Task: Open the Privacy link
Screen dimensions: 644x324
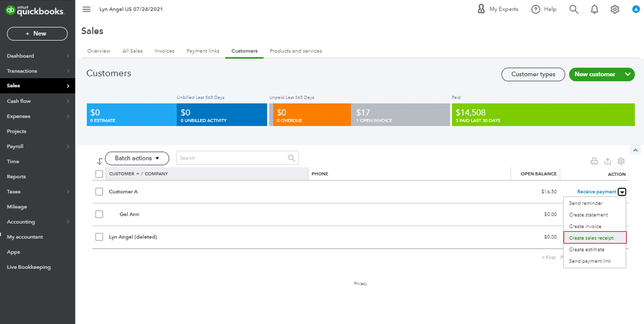Action: pos(360,283)
